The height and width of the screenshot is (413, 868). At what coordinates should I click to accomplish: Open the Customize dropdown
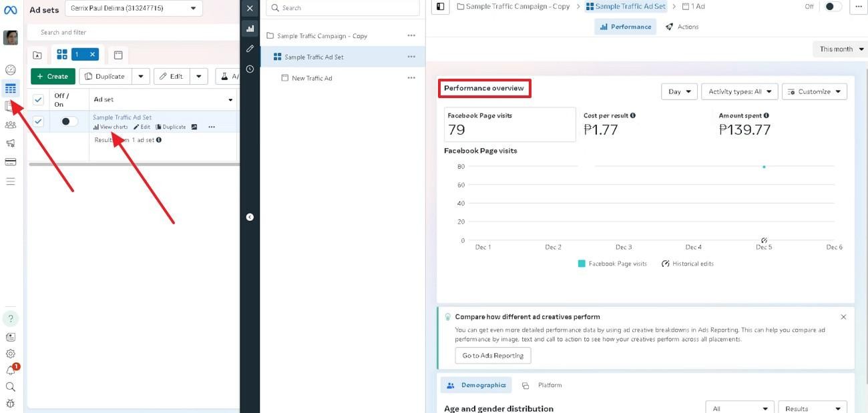[x=814, y=91]
